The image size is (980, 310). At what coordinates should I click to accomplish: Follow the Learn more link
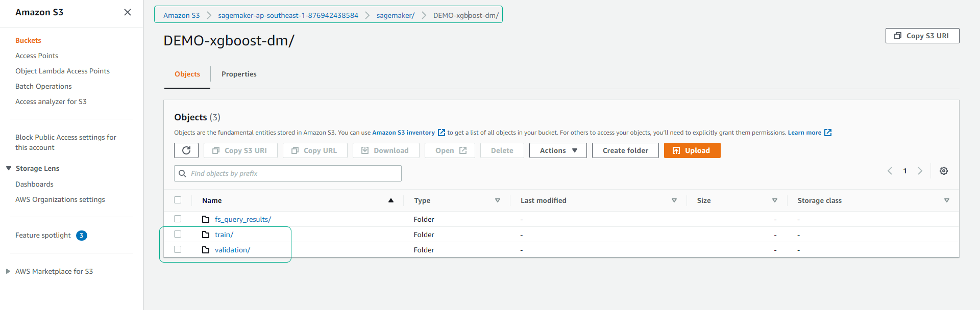coord(804,133)
